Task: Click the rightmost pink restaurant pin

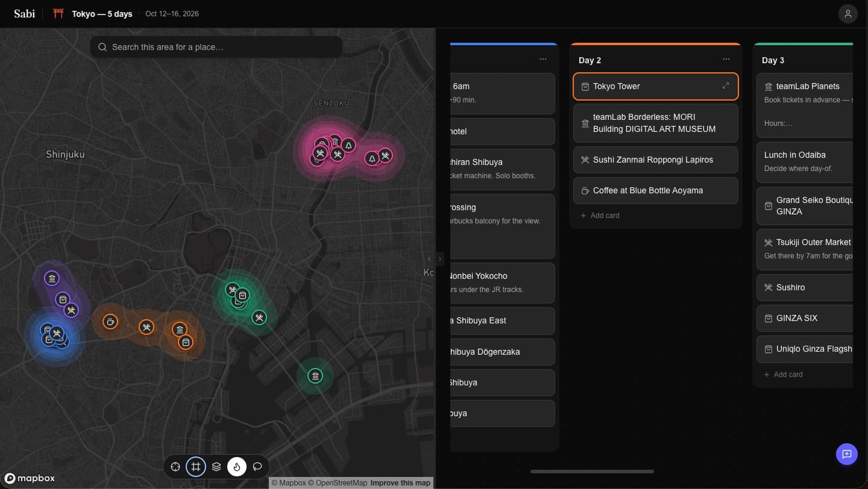Action: (386, 155)
